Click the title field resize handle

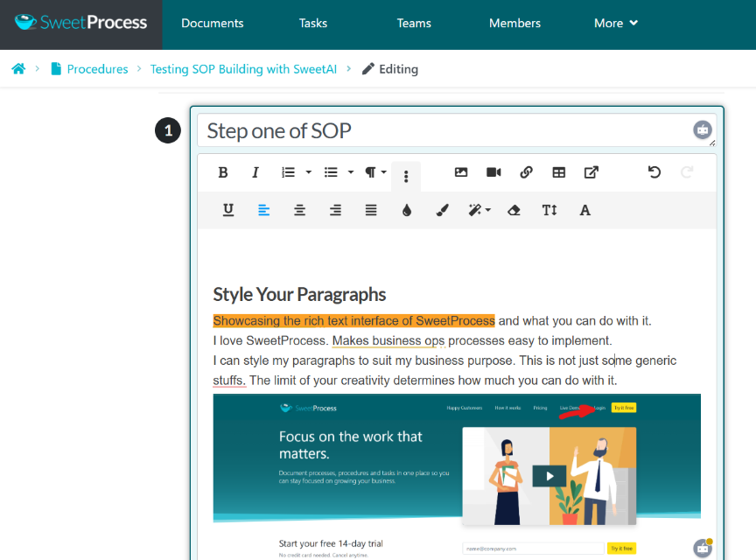[x=712, y=143]
